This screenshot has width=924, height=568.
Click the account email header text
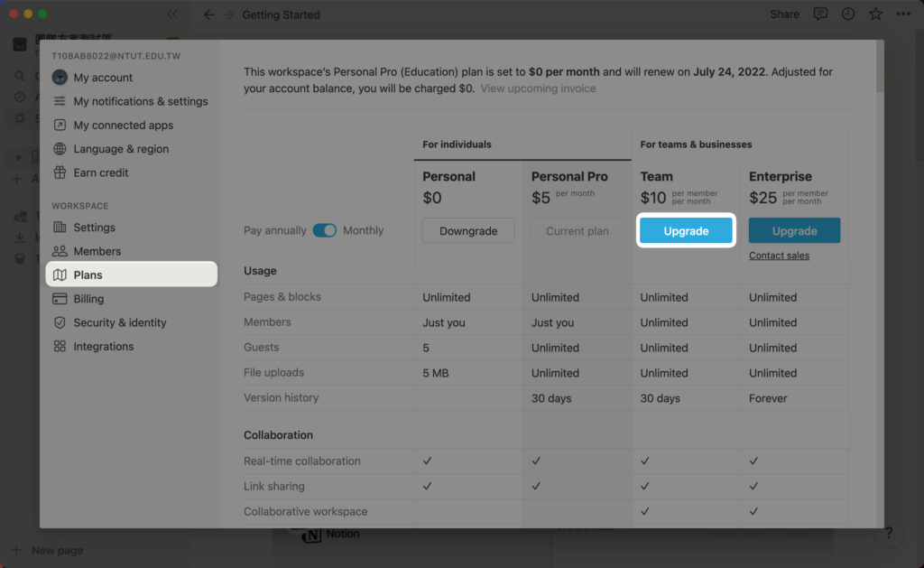(116, 56)
